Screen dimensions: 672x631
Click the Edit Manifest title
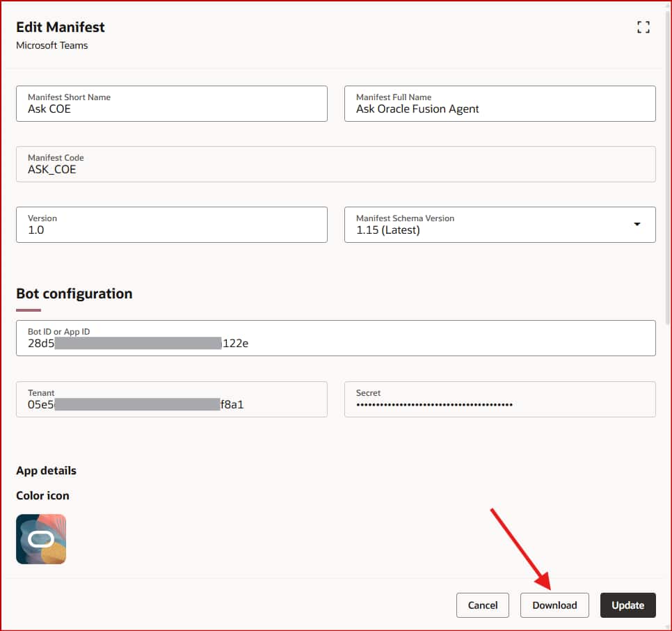point(61,27)
